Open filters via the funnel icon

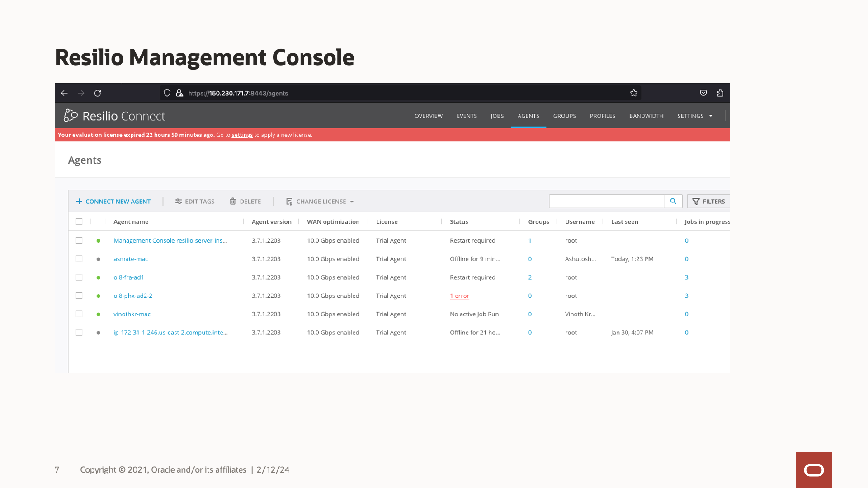pos(696,201)
